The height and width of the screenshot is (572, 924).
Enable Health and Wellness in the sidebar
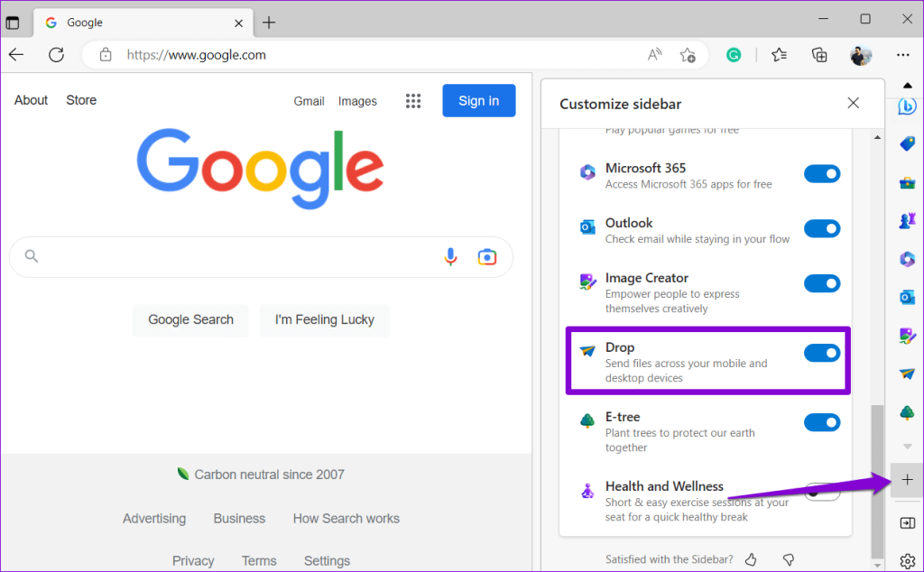coord(822,493)
